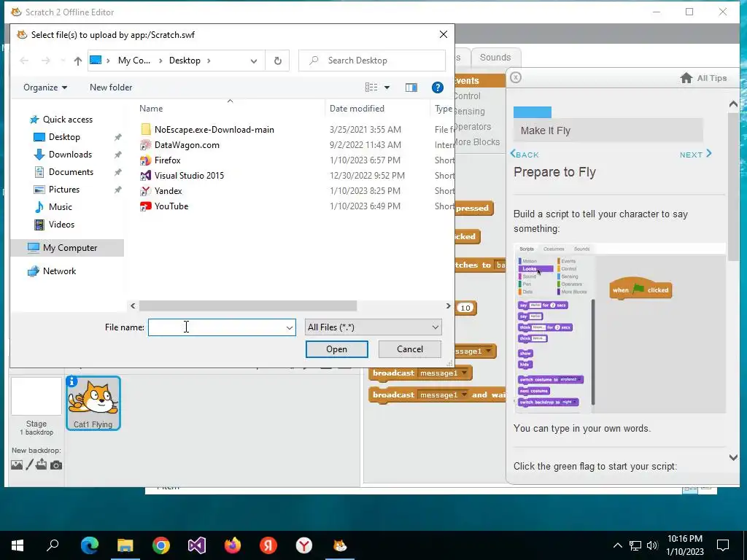Image resolution: width=747 pixels, height=560 pixels.
Task: Select Network in navigation pane
Action: (x=59, y=271)
